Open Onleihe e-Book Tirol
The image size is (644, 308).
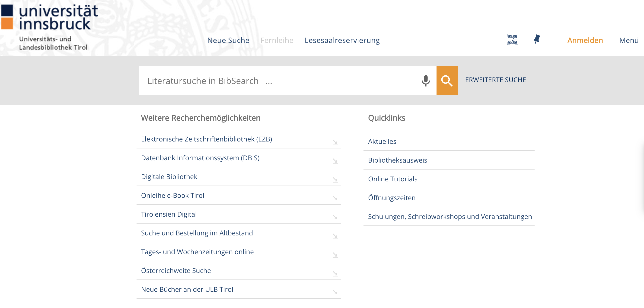(x=172, y=196)
